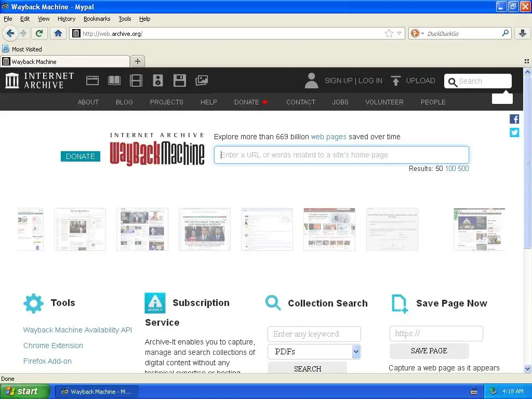Click the Internet Archive top Search box
Image resolution: width=532 pixels, height=399 pixels.
tap(478, 81)
